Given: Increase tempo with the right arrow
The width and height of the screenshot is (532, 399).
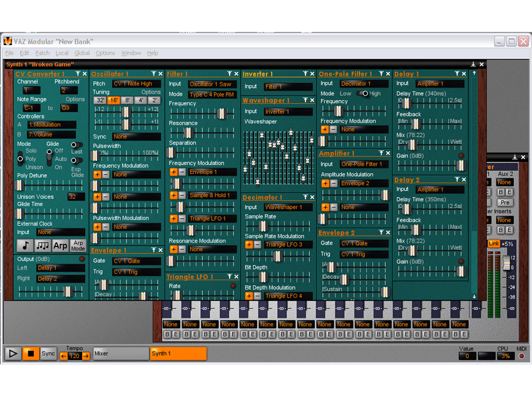Looking at the screenshot, I should click(86, 356).
